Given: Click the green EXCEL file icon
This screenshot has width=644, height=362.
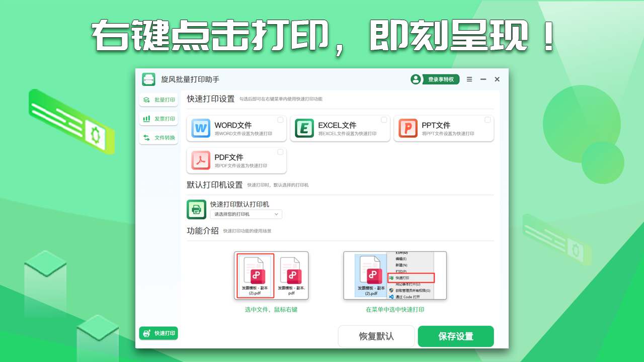Looking at the screenshot, I should pyautogui.click(x=304, y=128).
